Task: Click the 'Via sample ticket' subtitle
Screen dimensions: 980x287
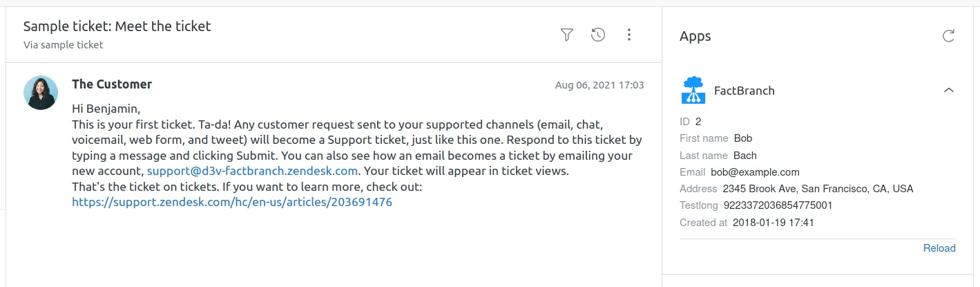Action: pyautogui.click(x=63, y=45)
